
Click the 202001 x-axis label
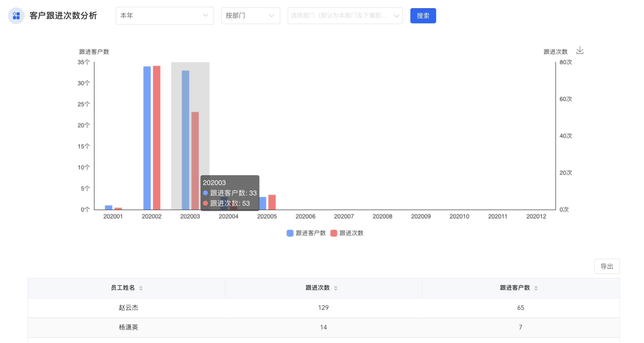click(113, 216)
